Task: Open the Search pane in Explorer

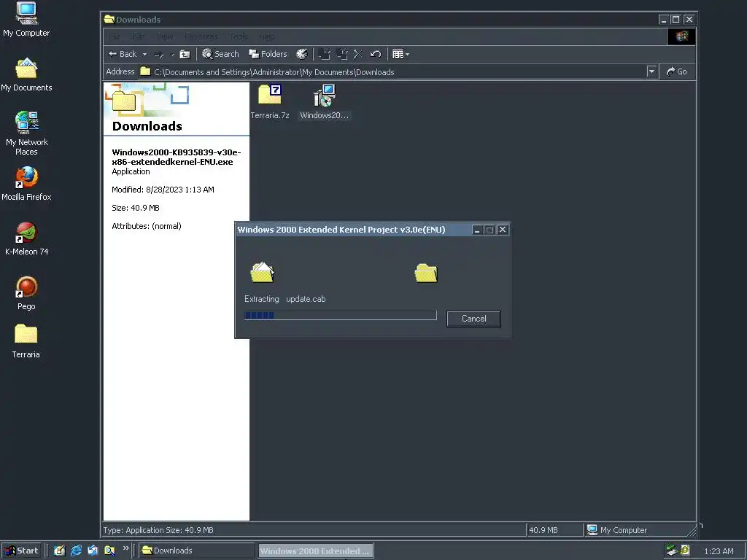Action: point(220,54)
